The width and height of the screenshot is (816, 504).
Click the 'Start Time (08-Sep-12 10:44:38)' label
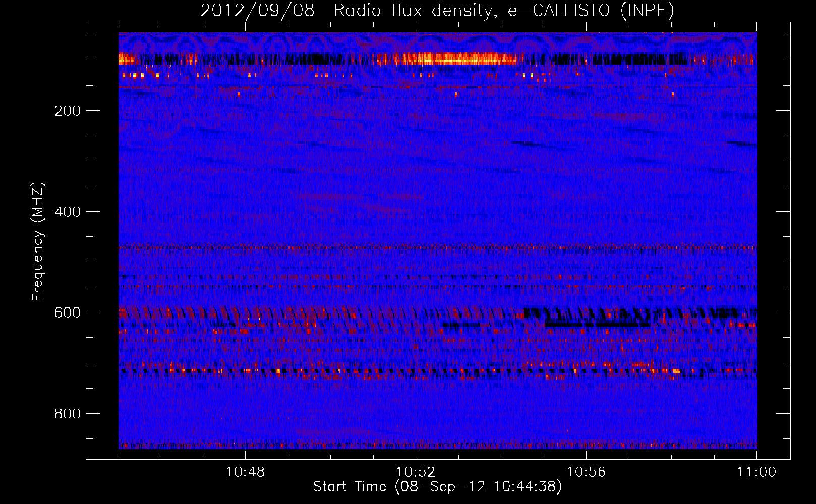click(437, 487)
